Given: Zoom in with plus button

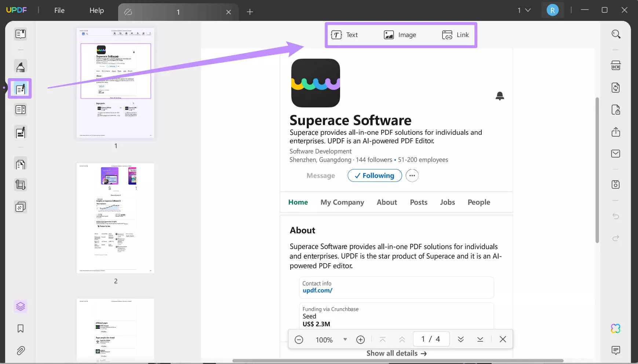Looking at the screenshot, I should click(361, 340).
